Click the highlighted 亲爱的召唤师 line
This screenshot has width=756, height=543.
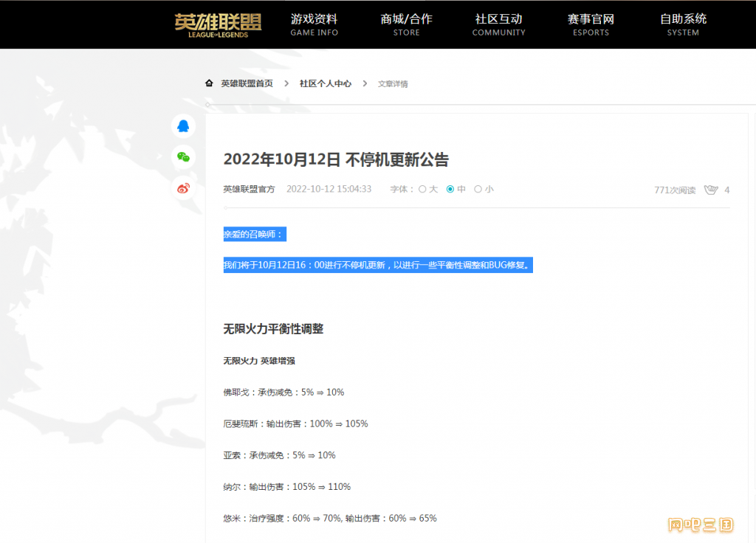point(255,234)
